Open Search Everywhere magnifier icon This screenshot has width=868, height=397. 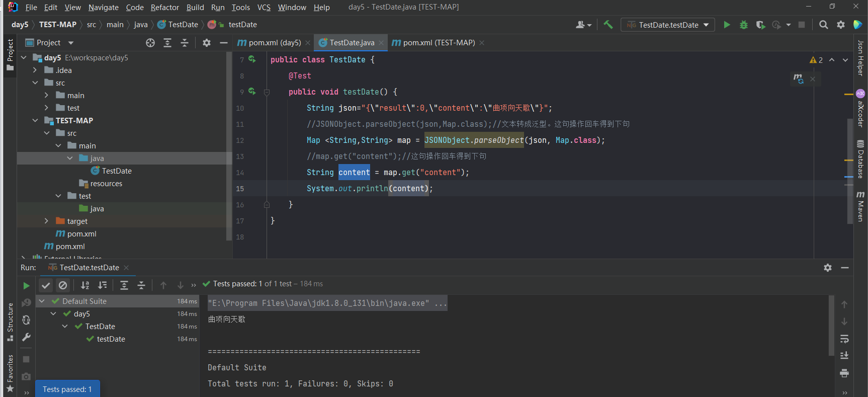[x=823, y=25]
